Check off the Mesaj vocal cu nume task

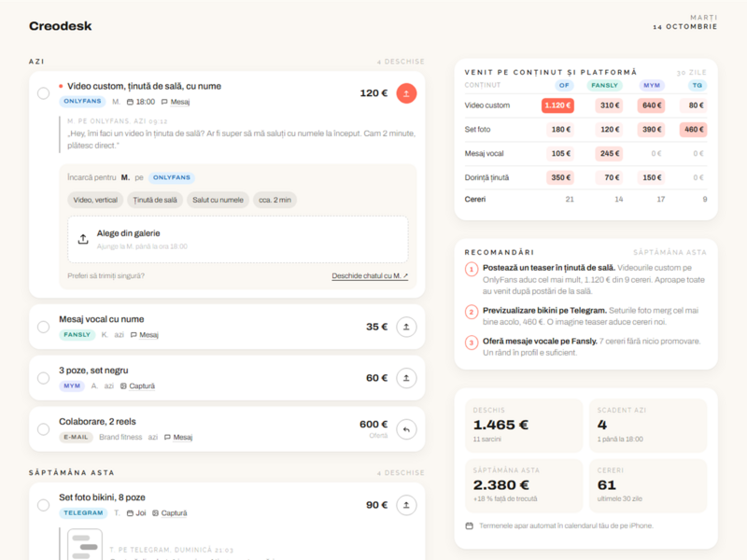point(43,328)
